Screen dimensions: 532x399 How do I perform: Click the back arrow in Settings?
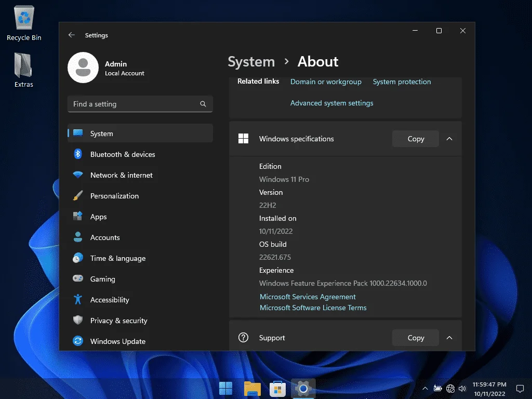tap(71, 35)
